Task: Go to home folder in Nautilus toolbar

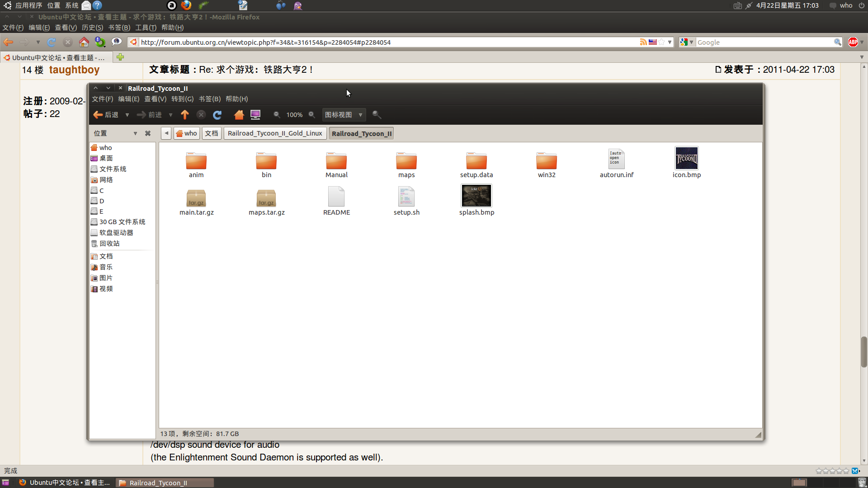Action: (x=239, y=115)
